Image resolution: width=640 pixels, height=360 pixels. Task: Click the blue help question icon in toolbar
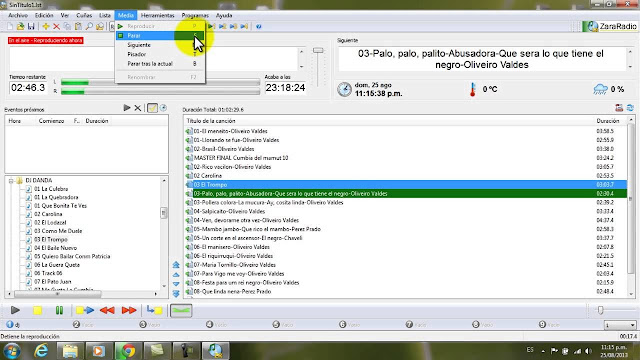tap(258, 27)
